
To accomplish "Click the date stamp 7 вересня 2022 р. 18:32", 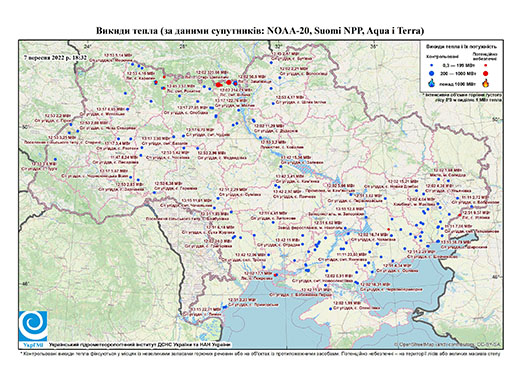I will pos(55,57).
